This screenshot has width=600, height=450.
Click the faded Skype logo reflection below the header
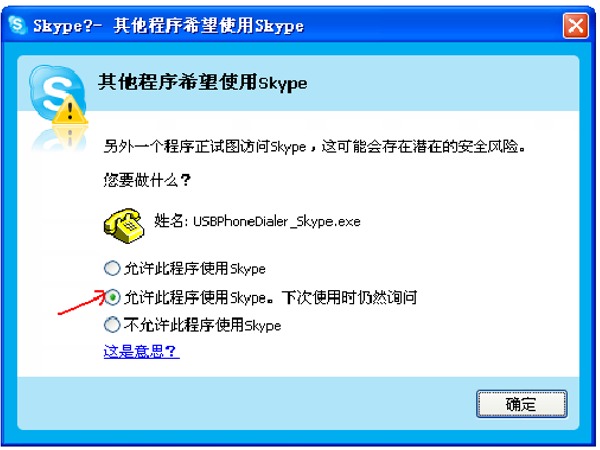pos(59,139)
